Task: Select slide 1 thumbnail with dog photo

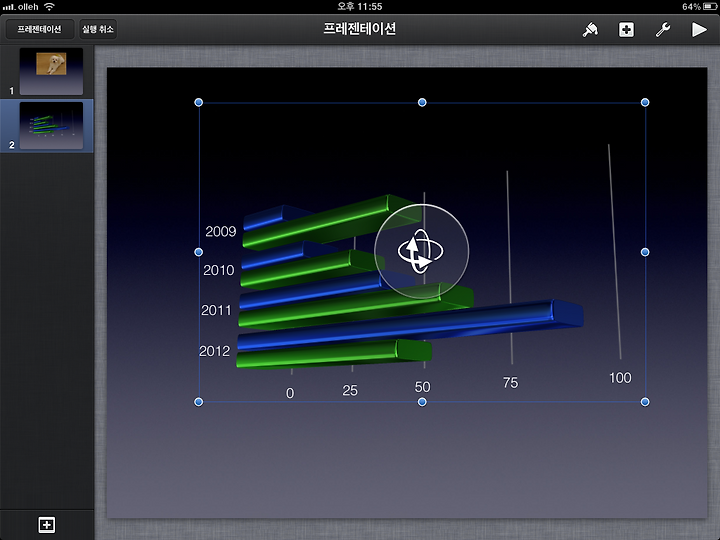Action: pos(51,71)
